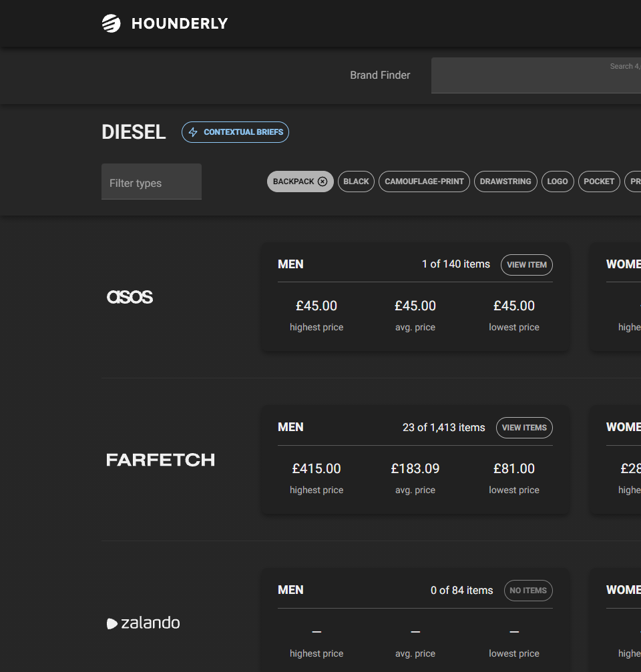
Task: Click Farfetch average price £183.09
Action: [415, 468]
